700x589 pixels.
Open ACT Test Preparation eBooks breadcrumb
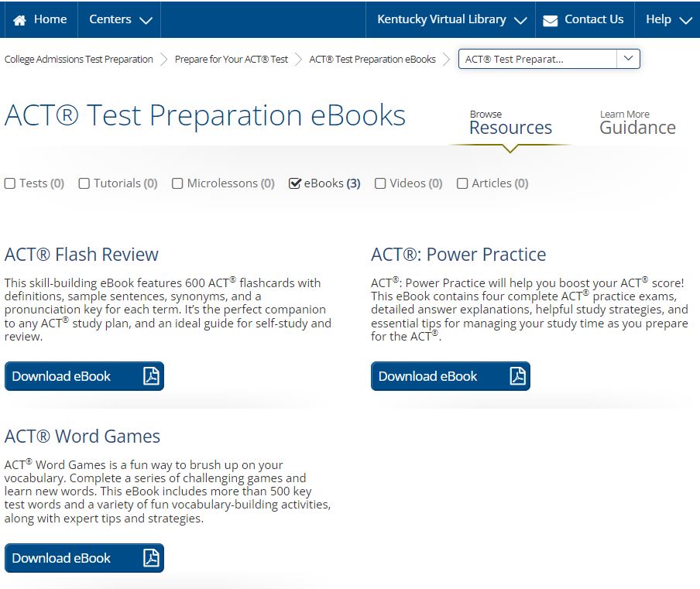(372, 60)
